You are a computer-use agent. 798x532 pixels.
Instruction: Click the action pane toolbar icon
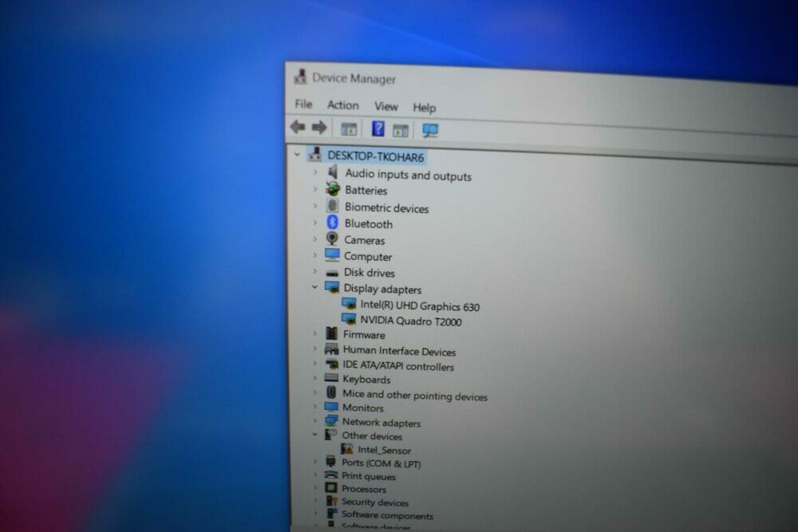(401, 131)
